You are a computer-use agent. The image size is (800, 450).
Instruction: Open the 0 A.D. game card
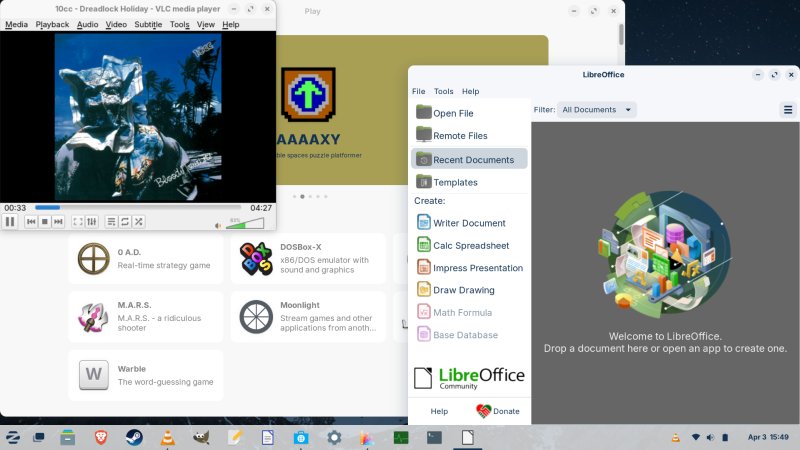coord(145,259)
